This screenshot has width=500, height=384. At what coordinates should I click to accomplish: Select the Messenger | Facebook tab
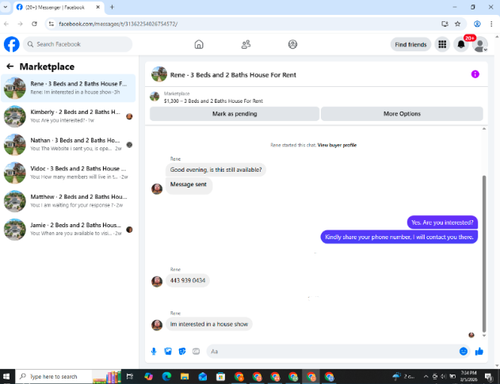59,7
